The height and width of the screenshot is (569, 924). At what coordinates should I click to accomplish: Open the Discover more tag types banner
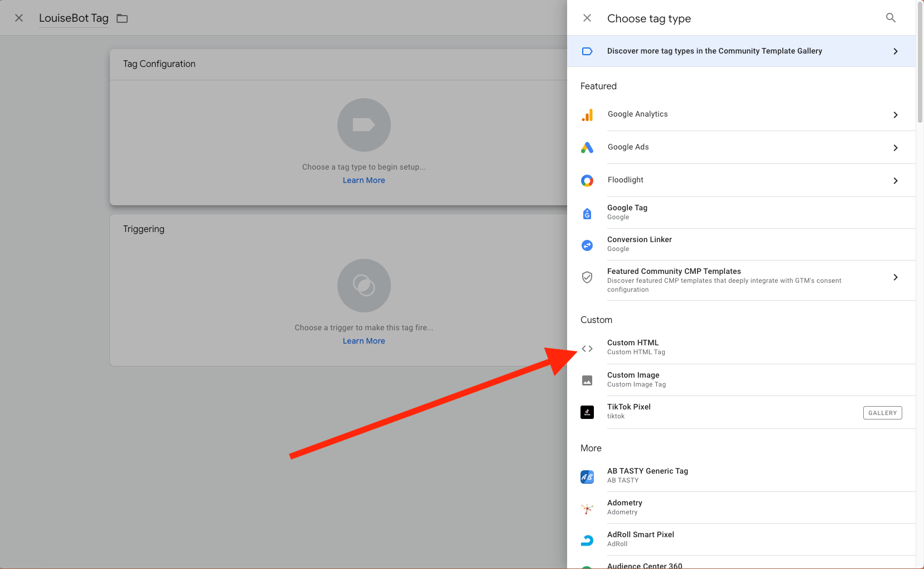click(x=741, y=51)
